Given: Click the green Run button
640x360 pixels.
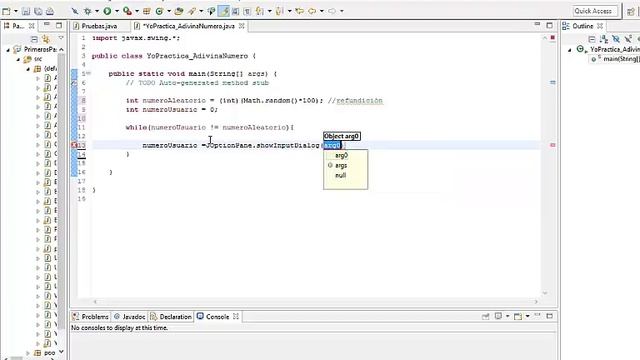Looking at the screenshot, I should [x=107, y=11].
